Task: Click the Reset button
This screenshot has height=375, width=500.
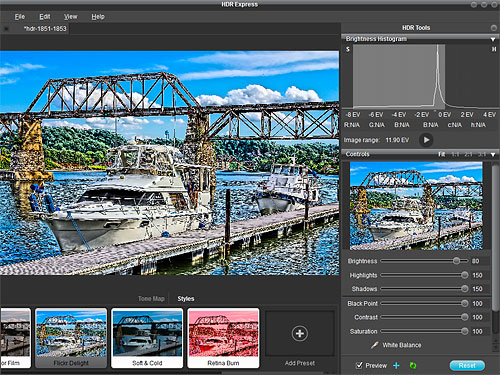Action: click(467, 365)
